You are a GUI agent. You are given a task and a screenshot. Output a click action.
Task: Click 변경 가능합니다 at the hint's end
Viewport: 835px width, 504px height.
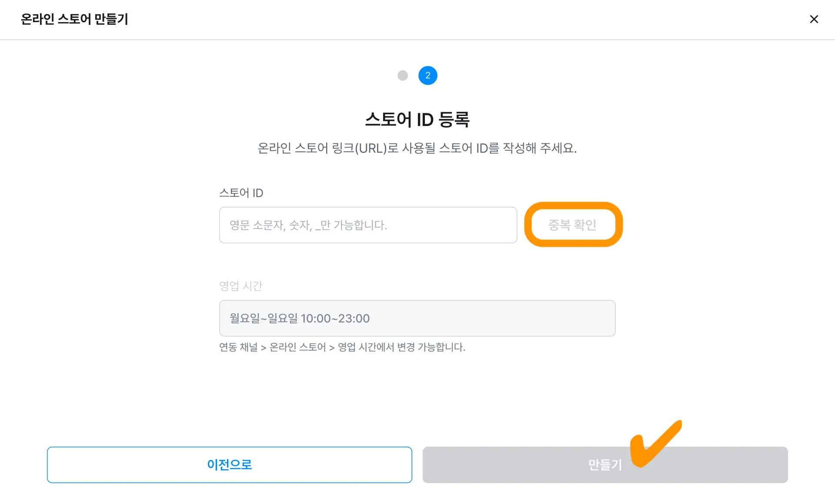(431, 347)
